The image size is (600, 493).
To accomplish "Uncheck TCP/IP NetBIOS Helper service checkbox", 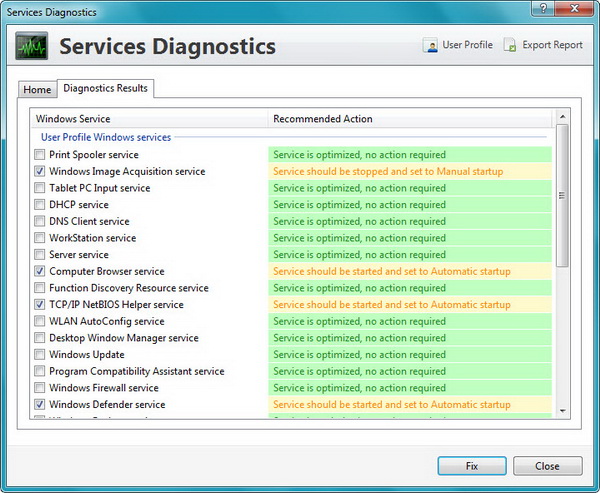I will [x=39, y=304].
